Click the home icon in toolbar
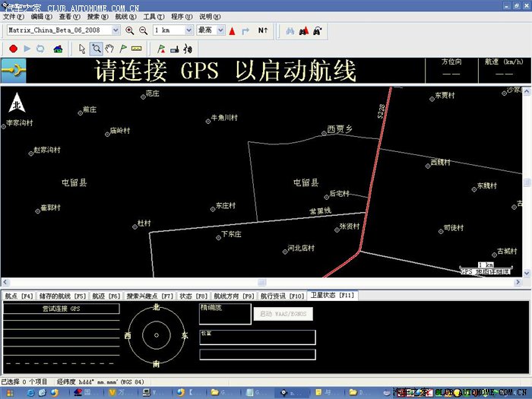This screenshot has width=532, height=399. 58,49
